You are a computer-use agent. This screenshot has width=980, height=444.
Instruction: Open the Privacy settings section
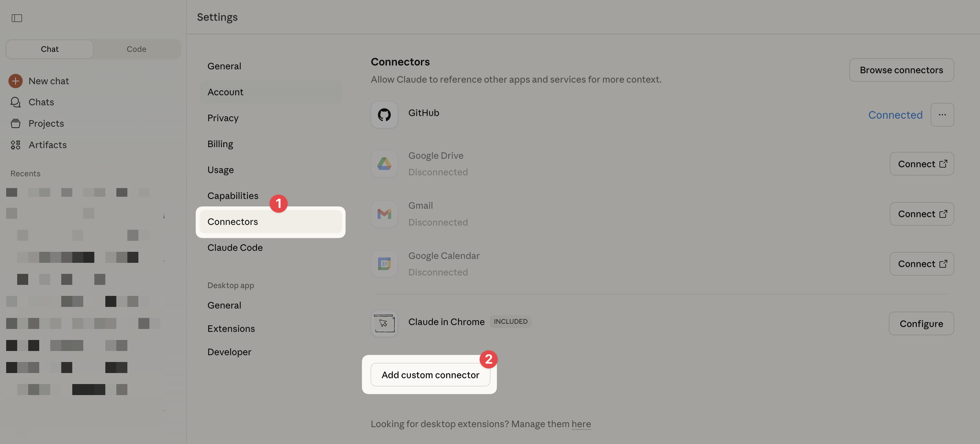[x=223, y=118]
